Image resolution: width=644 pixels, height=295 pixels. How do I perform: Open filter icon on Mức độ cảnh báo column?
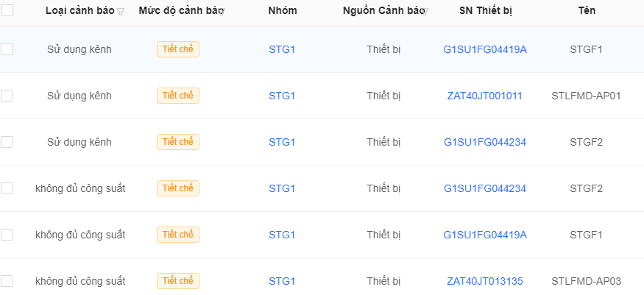point(222,12)
